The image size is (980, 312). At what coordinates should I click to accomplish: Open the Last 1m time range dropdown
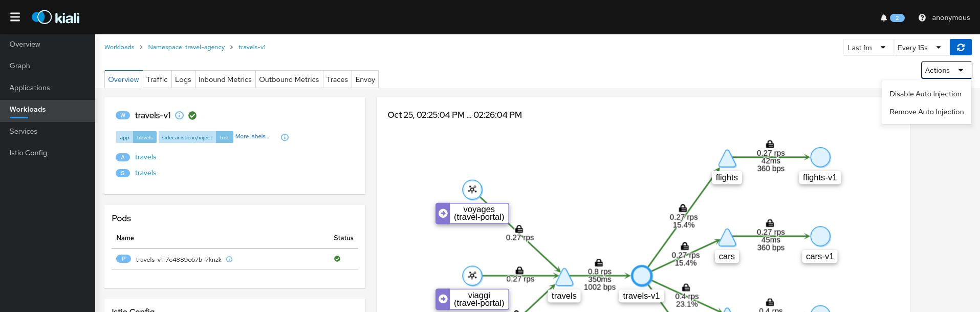tap(867, 48)
